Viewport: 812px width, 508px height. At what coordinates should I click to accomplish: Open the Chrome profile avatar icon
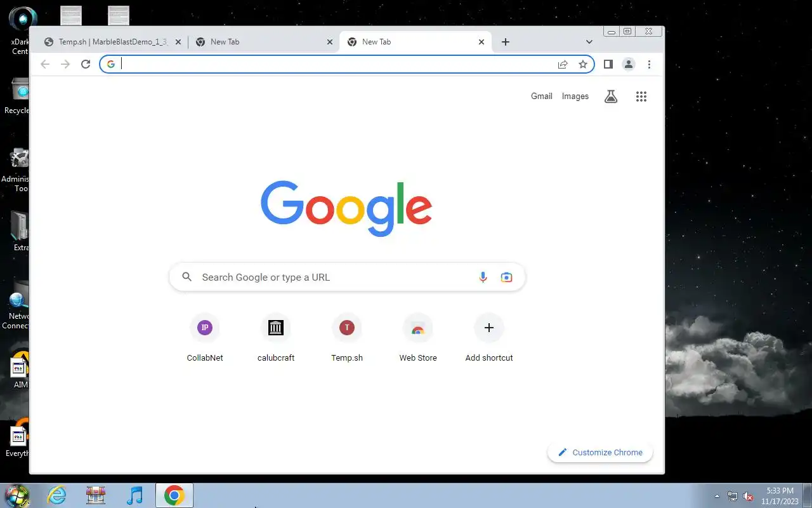628,64
